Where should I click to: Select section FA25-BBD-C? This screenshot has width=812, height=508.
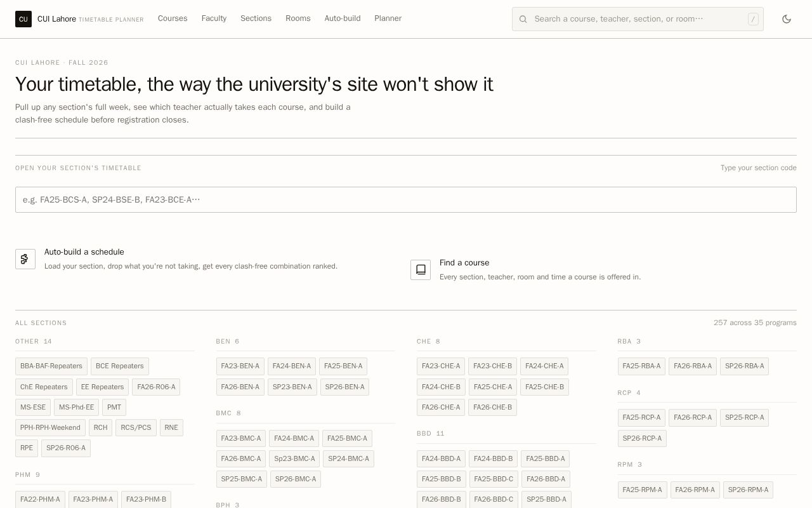[x=494, y=479]
